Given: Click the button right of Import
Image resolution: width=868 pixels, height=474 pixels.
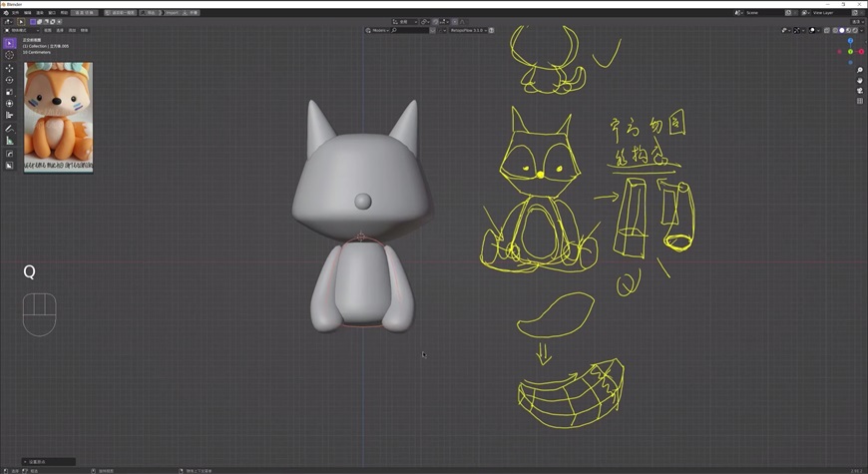Looking at the screenshot, I should 190,13.
